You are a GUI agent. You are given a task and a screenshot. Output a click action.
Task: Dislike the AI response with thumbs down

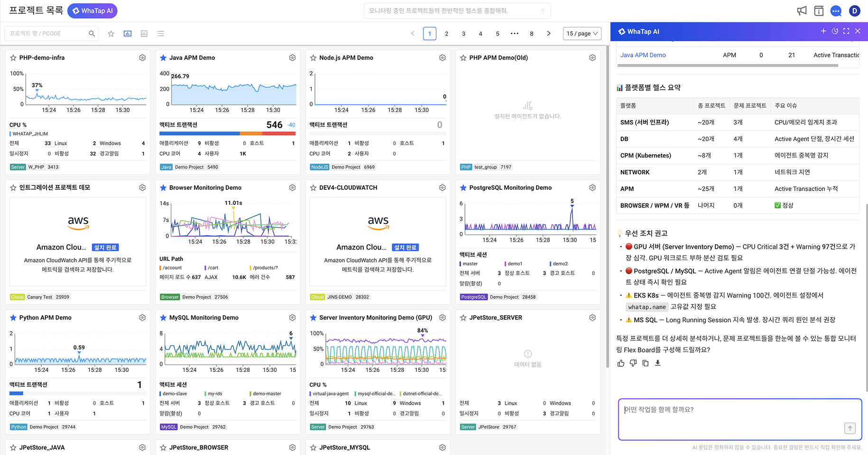[x=633, y=363]
